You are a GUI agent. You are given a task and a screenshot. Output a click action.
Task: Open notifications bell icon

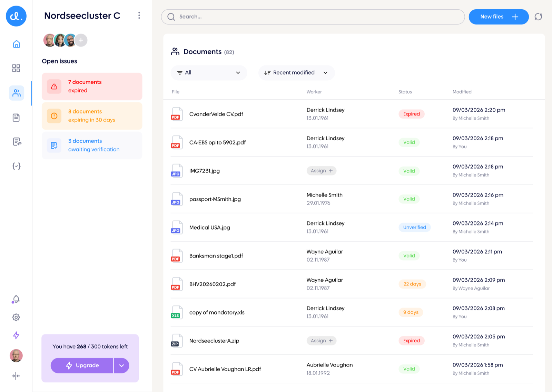(x=16, y=299)
